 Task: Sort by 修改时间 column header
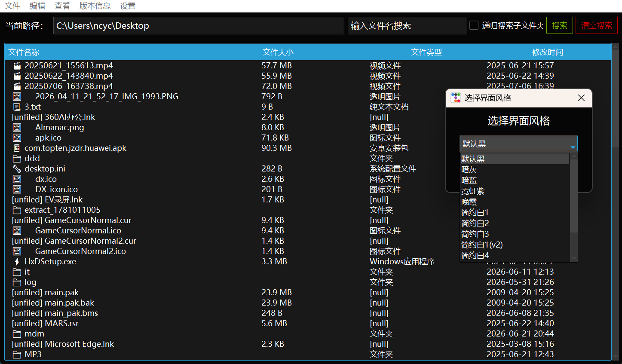[548, 52]
